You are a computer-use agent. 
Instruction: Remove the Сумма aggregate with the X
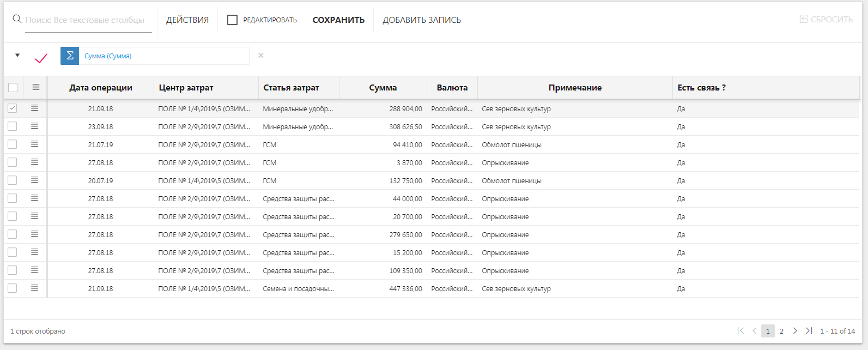tap(261, 56)
